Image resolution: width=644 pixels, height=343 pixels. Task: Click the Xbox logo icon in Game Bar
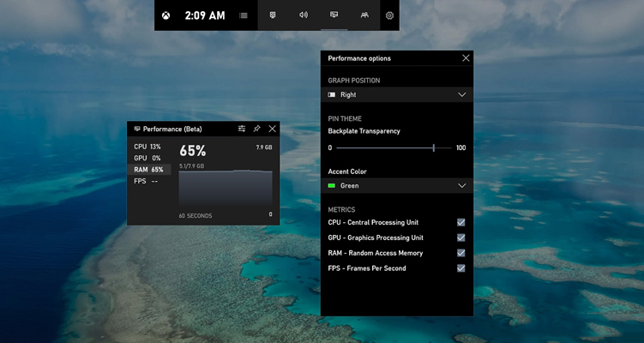(168, 15)
